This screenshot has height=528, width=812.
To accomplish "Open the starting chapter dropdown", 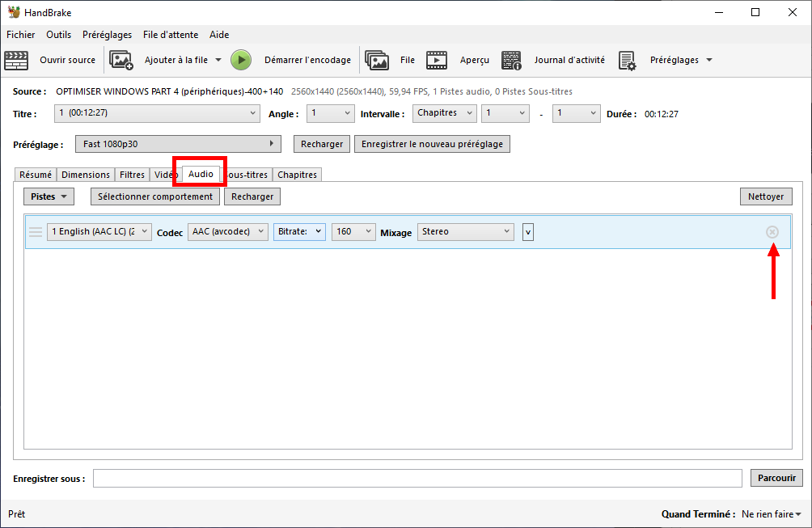I will pos(505,113).
